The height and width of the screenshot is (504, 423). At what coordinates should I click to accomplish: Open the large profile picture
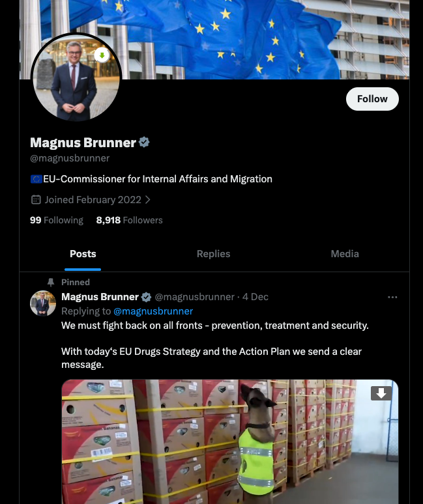(x=76, y=77)
